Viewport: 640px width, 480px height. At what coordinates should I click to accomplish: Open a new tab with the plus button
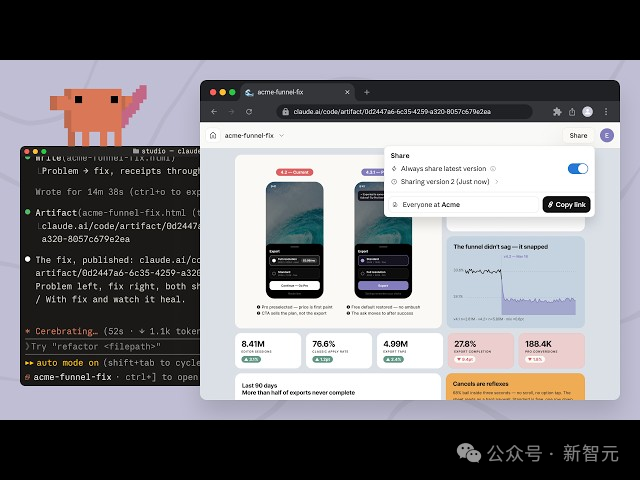click(367, 92)
